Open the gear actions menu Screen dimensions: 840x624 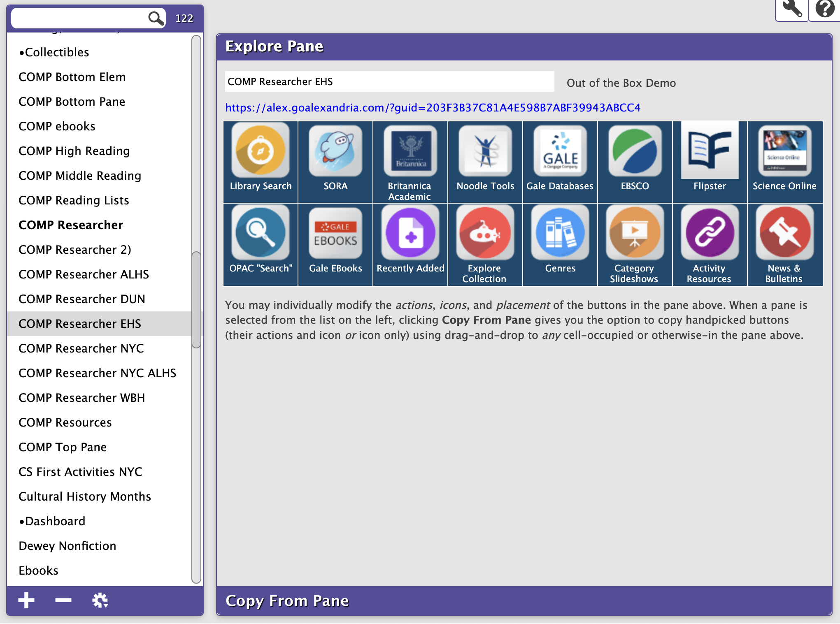pyautogui.click(x=100, y=600)
